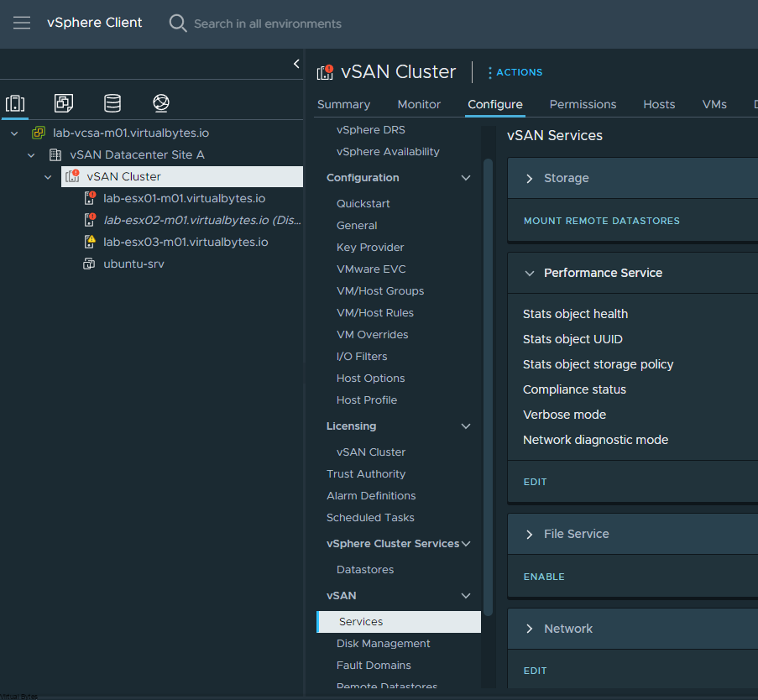Image resolution: width=758 pixels, height=700 pixels.
Task: Click ENABLE under File Service
Action: point(544,577)
